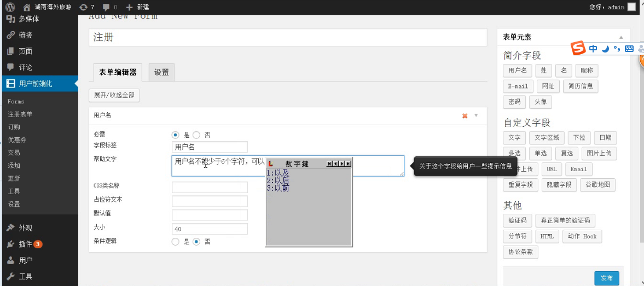This screenshot has height=286, width=644.
Task: Click the red L logo in candidate window
Action: [x=271, y=164]
